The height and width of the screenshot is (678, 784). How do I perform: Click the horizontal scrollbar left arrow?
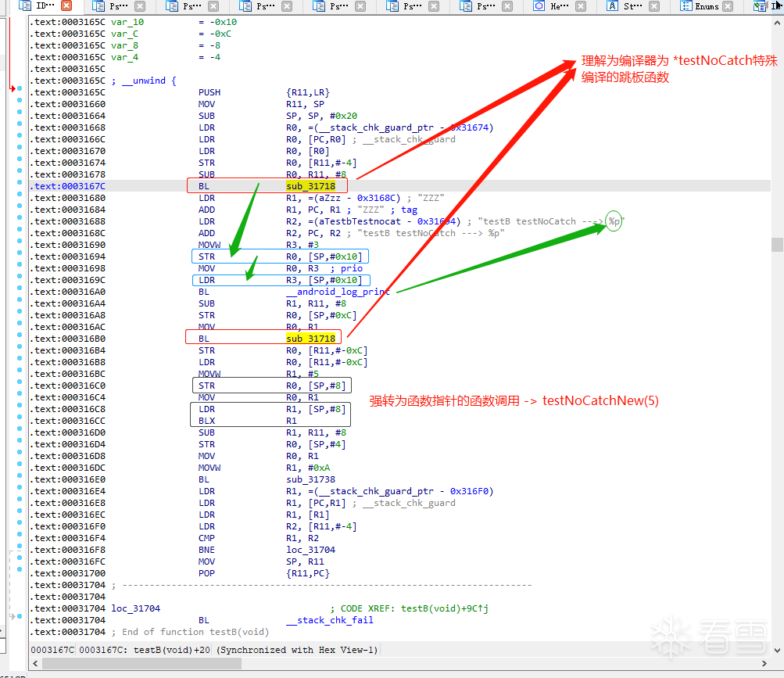(35, 663)
